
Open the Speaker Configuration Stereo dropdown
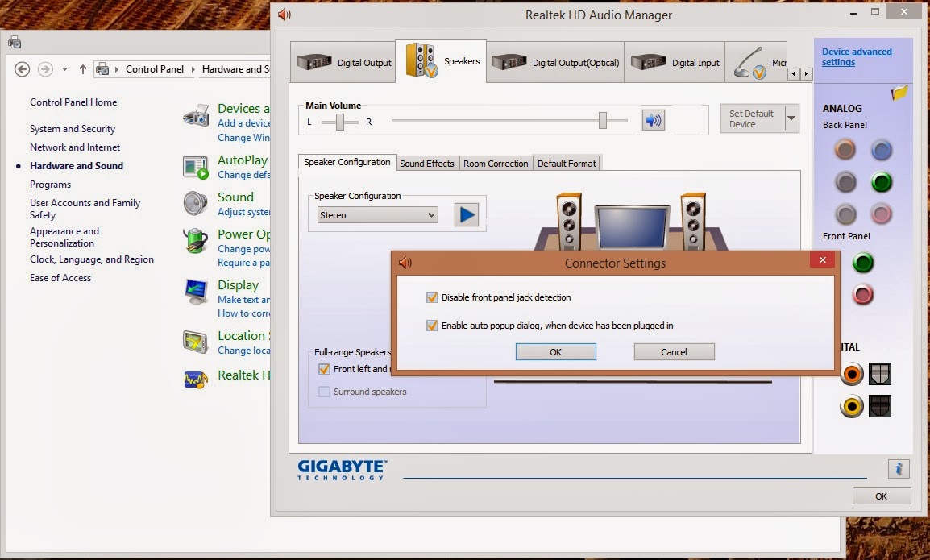click(x=377, y=215)
